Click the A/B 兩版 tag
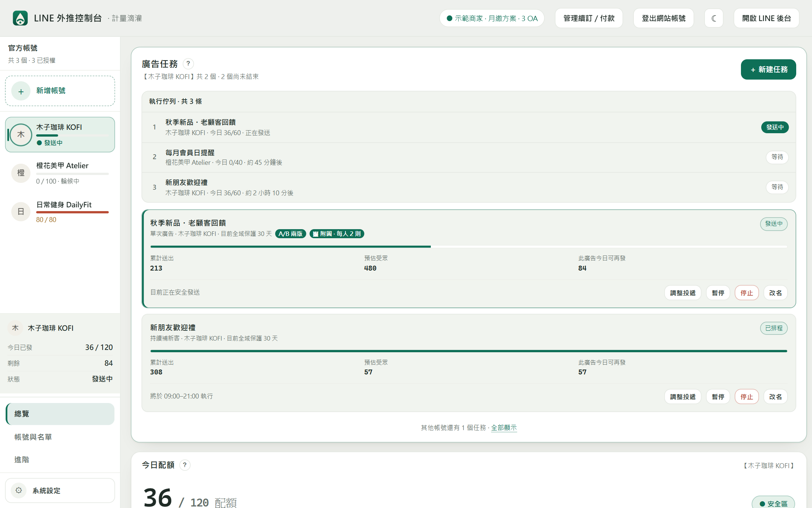This screenshot has width=812, height=508. pyautogui.click(x=291, y=234)
